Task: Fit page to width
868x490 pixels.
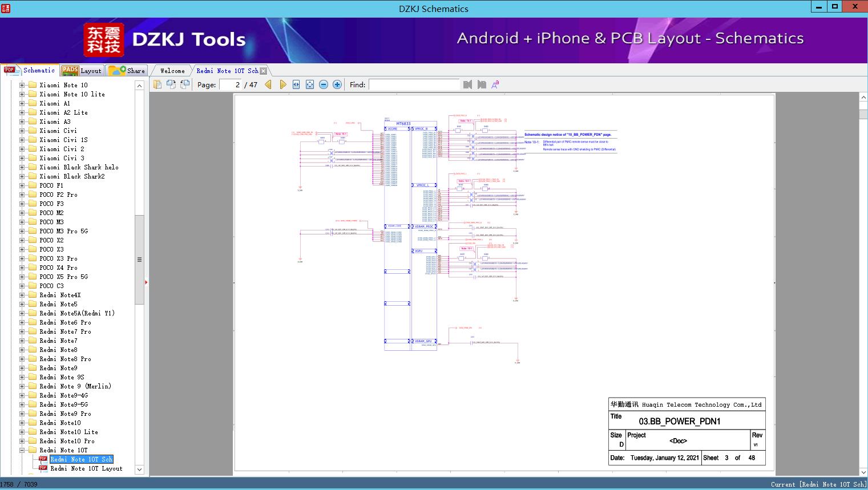Action: (296, 84)
